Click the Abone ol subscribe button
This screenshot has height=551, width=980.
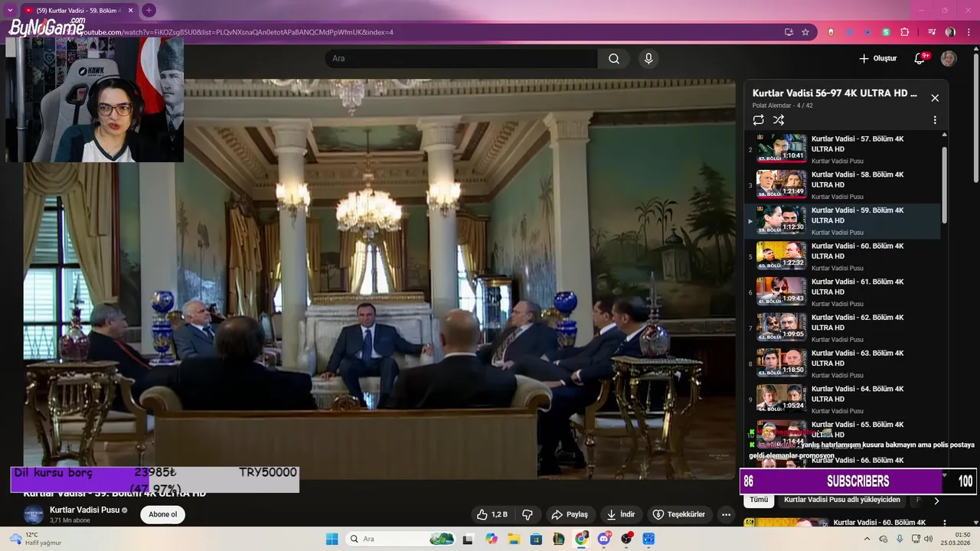coord(162,515)
